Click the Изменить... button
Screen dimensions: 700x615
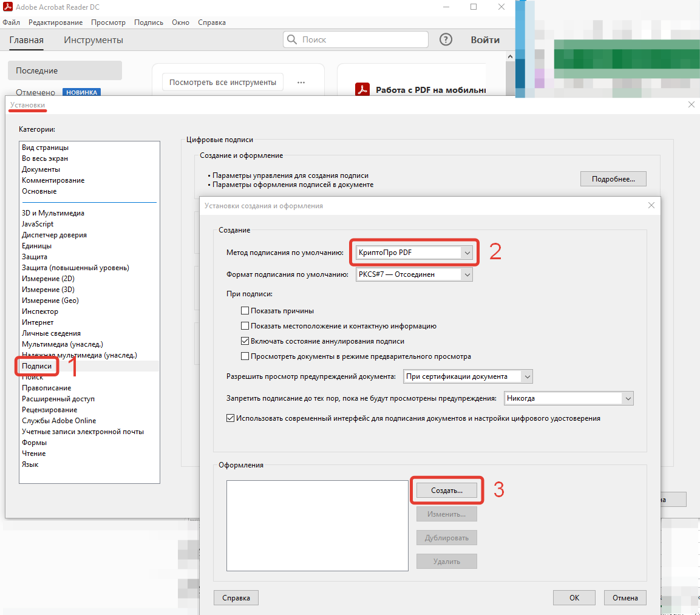[x=446, y=514]
